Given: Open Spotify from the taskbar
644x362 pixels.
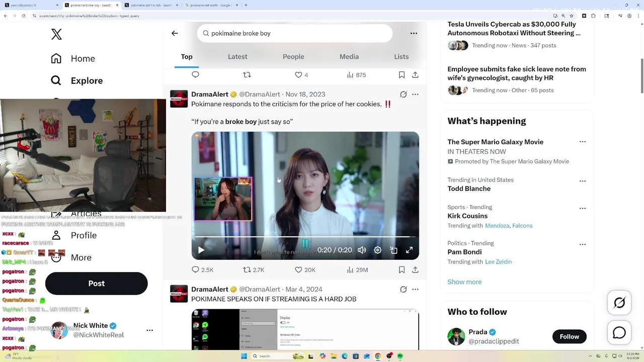Looking at the screenshot, I should click(400, 356).
